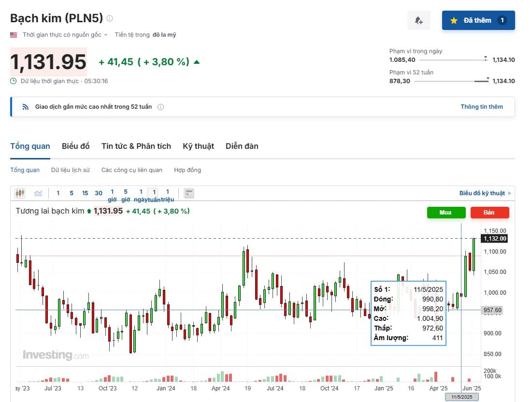Click the 11/5/2025 date marker on time axis
The height and width of the screenshot is (402, 532).
click(461, 397)
